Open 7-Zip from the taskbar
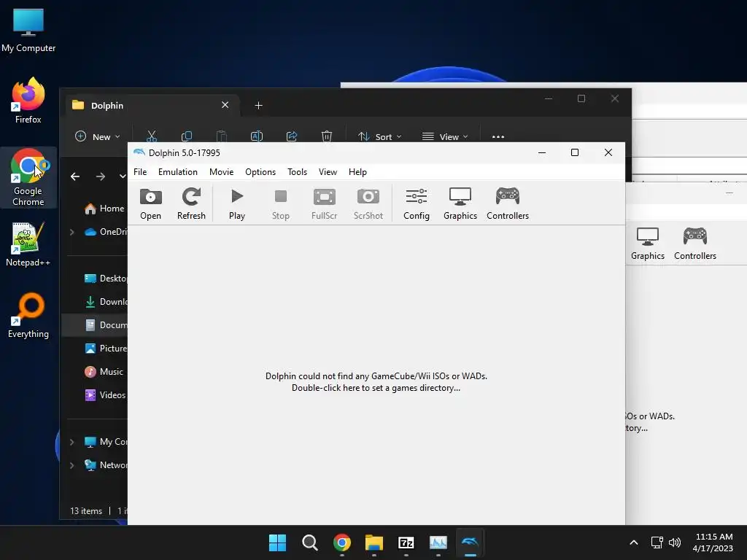 pyautogui.click(x=406, y=542)
